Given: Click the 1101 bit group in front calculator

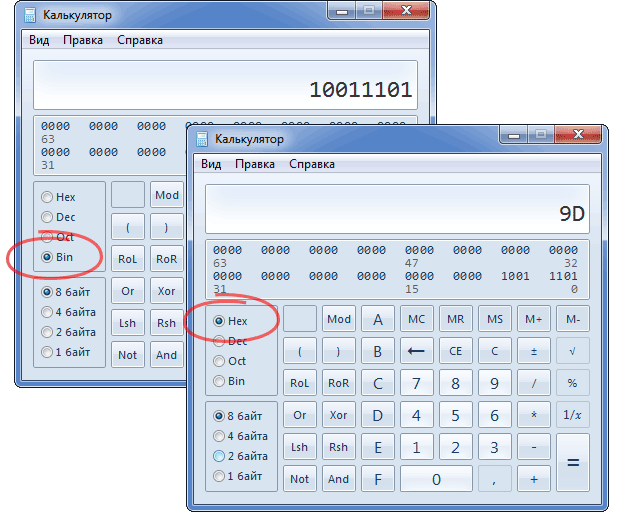Looking at the screenshot, I should [x=563, y=276].
